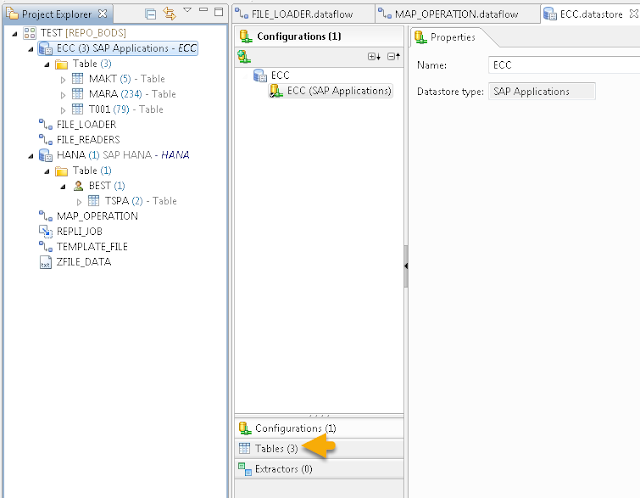Image resolution: width=640 pixels, height=498 pixels.
Task: Collapse the ECC datastore tree node
Action: click(x=31, y=49)
